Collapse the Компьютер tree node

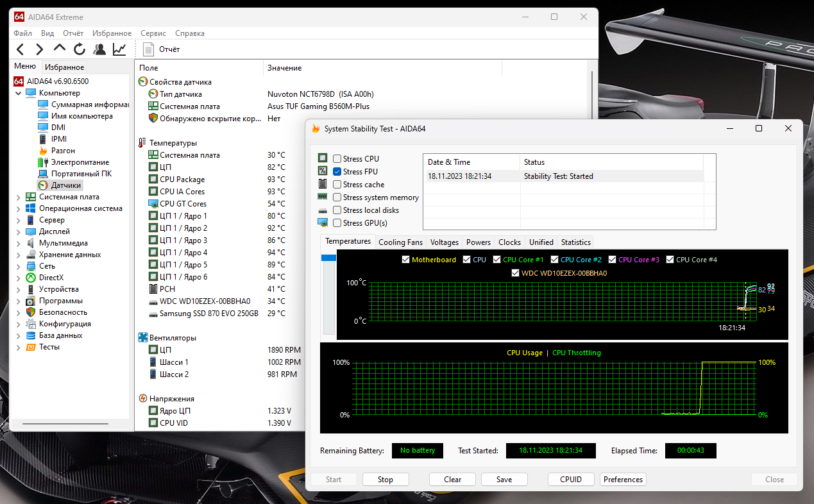pyautogui.click(x=18, y=93)
